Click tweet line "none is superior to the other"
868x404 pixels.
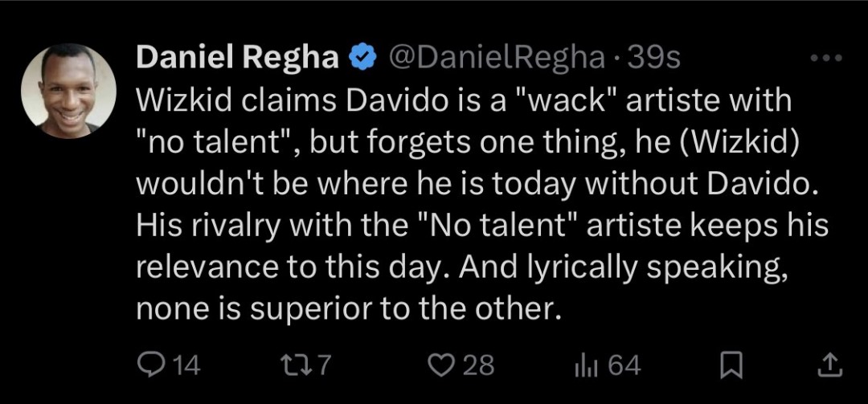pos(345,309)
